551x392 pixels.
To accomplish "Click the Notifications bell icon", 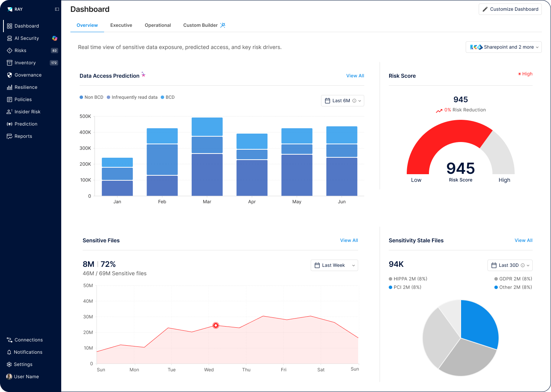I will [9, 352].
